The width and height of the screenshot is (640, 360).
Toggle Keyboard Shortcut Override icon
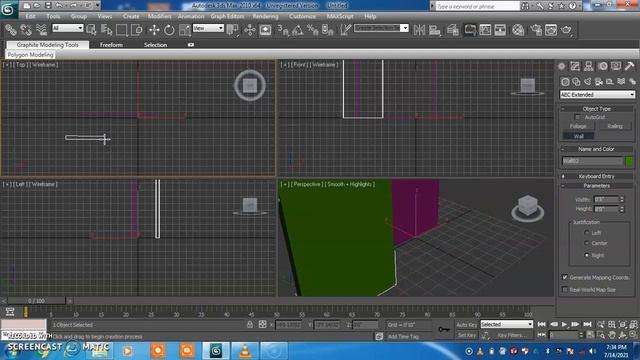click(x=265, y=30)
